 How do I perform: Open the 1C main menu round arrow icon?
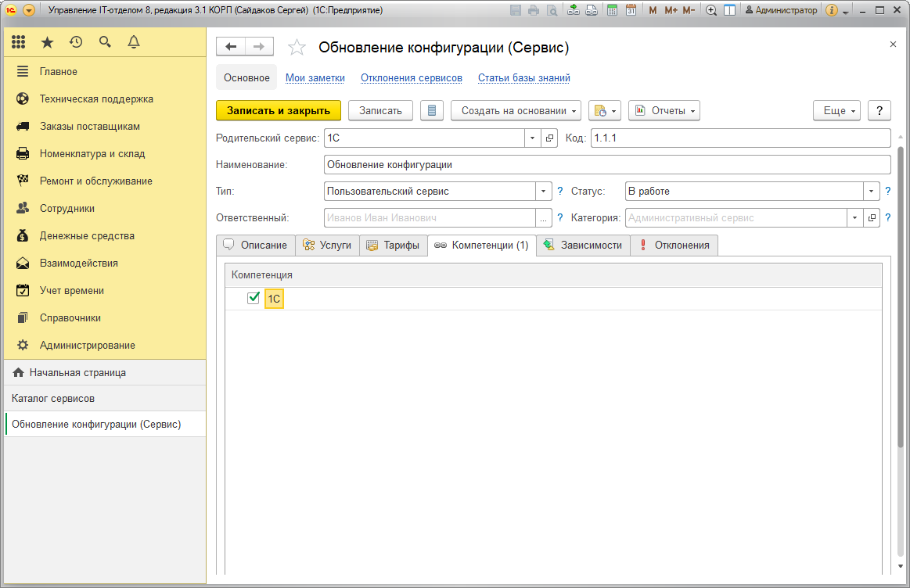pyautogui.click(x=28, y=10)
